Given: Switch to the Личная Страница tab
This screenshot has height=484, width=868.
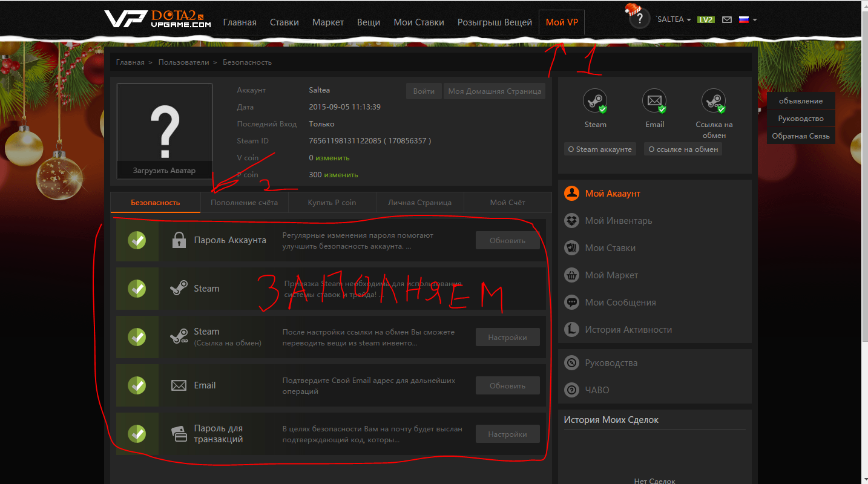Looking at the screenshot, I should (x=420, y=203).
